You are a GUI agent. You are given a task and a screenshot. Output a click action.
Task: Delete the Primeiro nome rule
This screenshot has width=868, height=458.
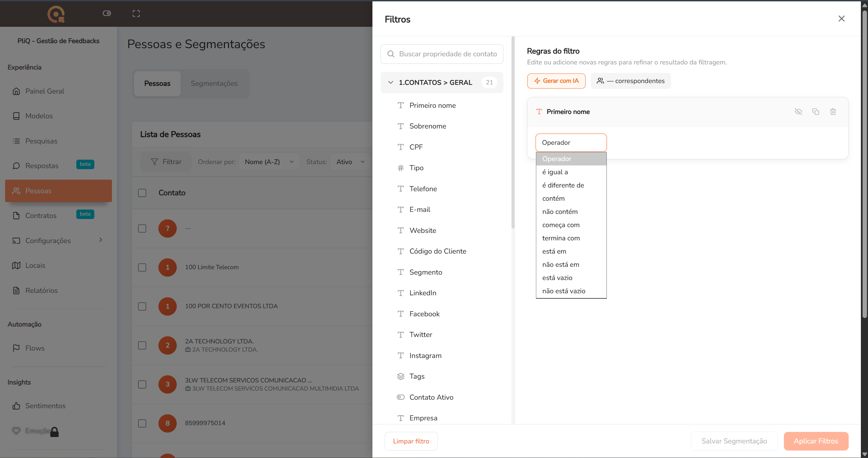[x=833, y=112]
